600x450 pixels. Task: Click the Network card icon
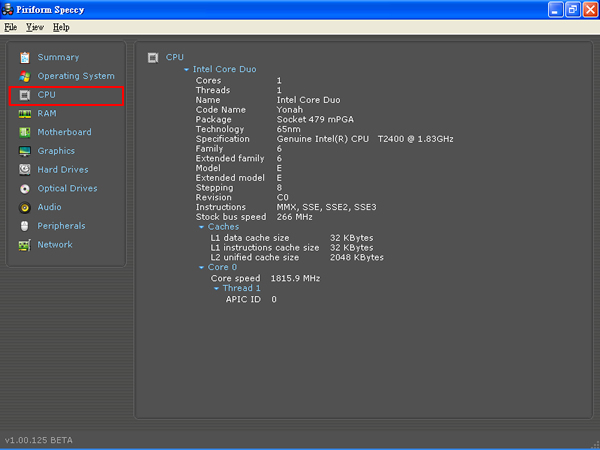(x=25, y=245)
